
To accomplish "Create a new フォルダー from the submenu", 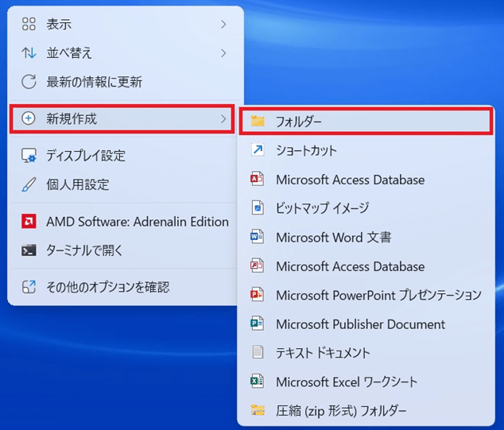I will (366, 121).
